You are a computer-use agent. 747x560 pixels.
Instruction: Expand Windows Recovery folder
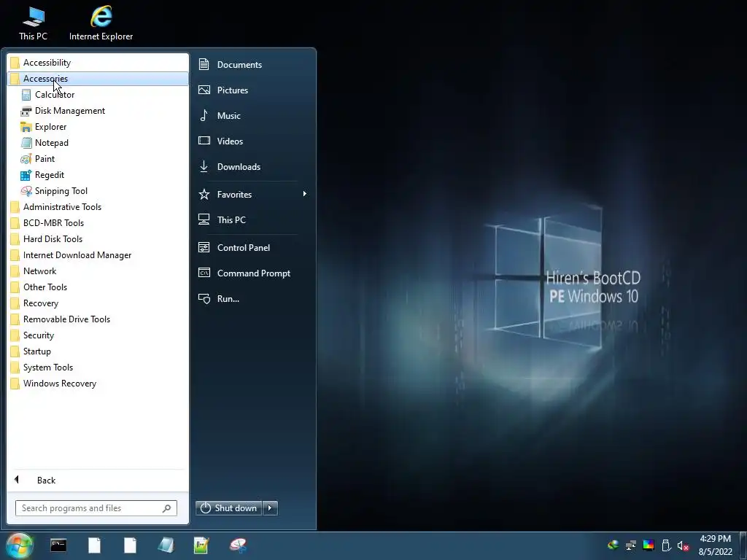[98, 384]
